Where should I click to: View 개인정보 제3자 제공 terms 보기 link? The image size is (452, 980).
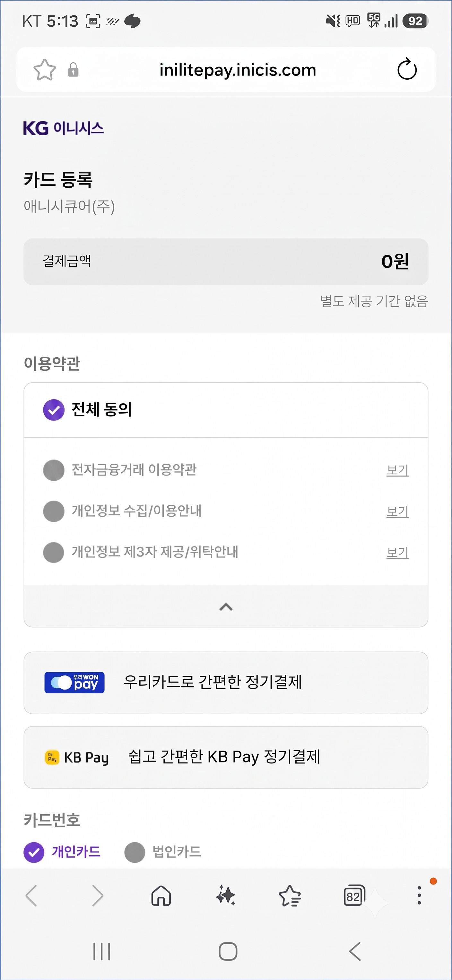pyautogui.click(x=397, y=552)
